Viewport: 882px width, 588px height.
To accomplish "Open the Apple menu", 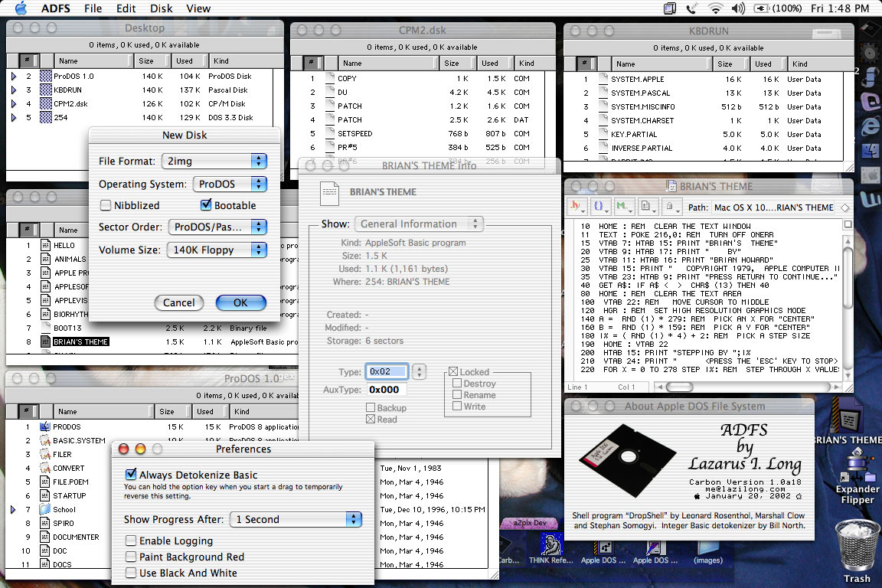I will 21,8.
